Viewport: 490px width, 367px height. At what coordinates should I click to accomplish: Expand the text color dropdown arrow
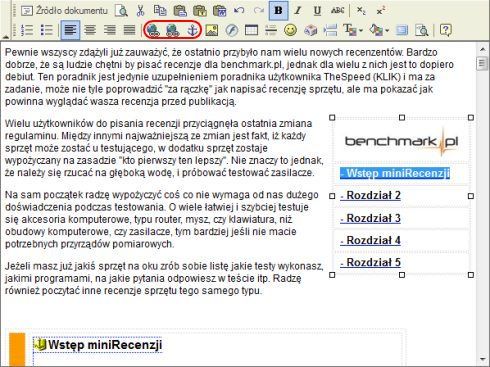(x=361, y=30)
